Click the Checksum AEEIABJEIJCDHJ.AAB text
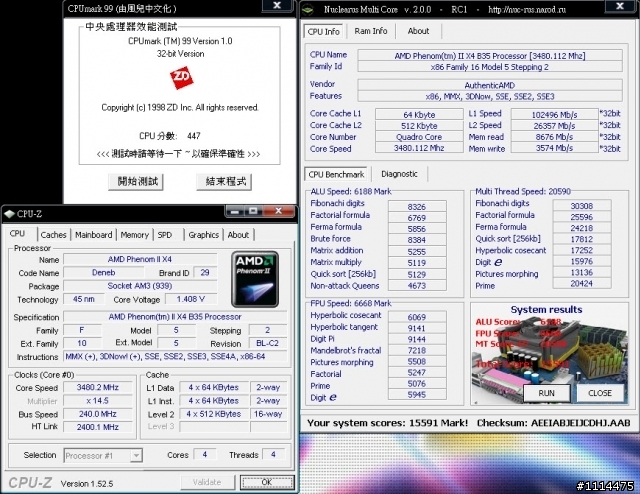This screenshot has height=494, width=640. pyautogui.click(x=553, y=423)
